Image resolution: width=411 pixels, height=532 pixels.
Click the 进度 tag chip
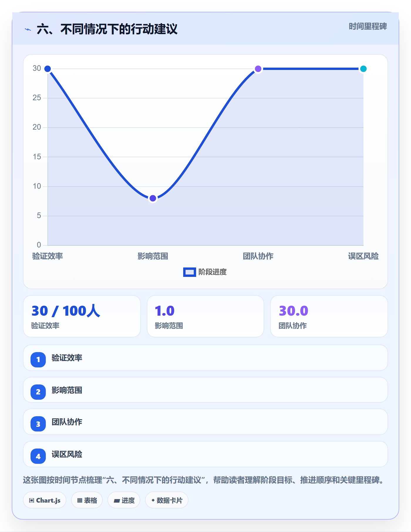click(x=124, y=500)
